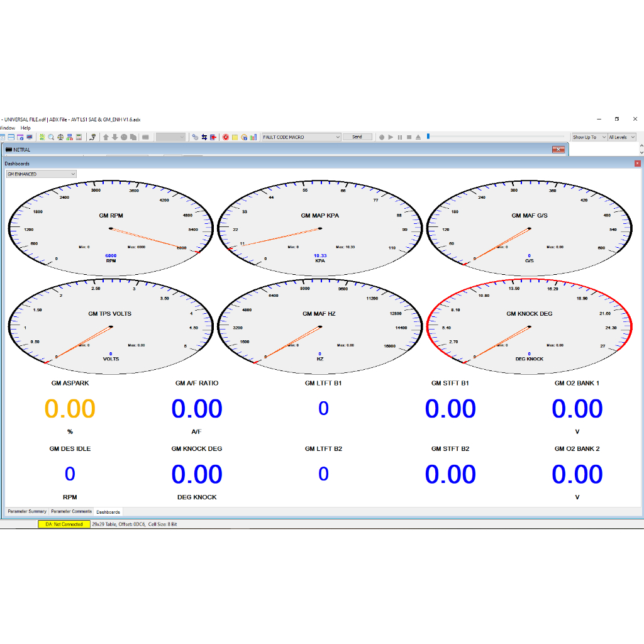Click the magnifying glass search icon
Image resolution: width=644 pixels, height=644 pixels.
(51, 137)
